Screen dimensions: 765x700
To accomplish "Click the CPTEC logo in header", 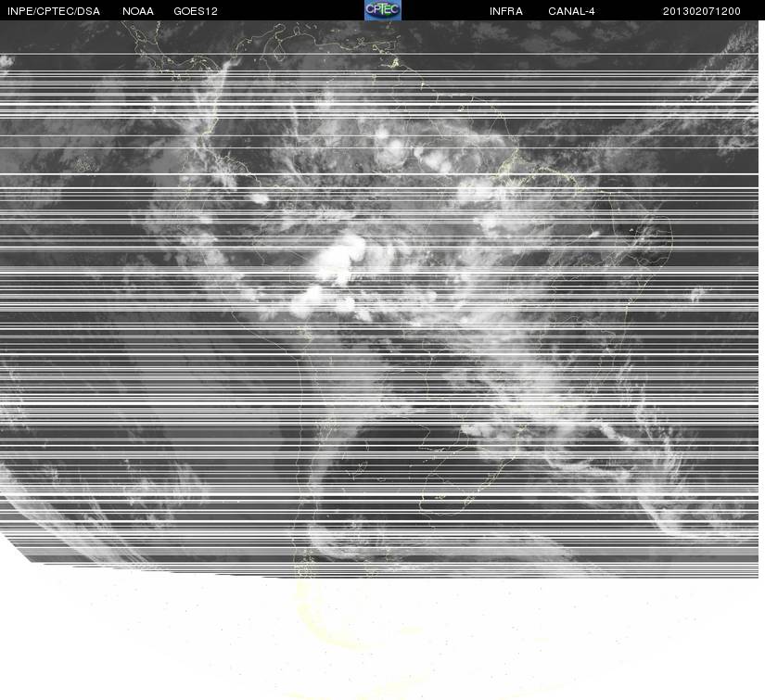I will point(382,10).
